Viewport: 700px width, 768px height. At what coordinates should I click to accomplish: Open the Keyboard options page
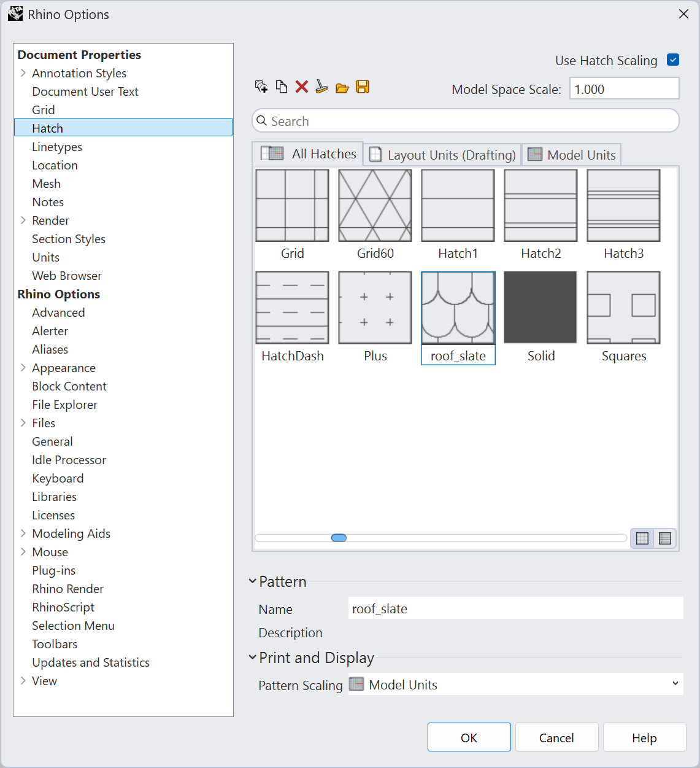point(58,478)
